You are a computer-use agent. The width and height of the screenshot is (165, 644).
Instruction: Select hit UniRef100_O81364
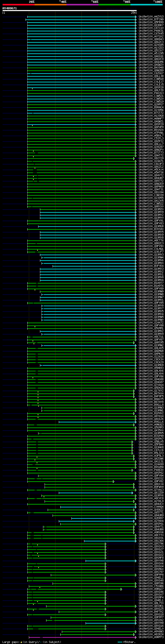pyautogui.click(x=151, y=541)
